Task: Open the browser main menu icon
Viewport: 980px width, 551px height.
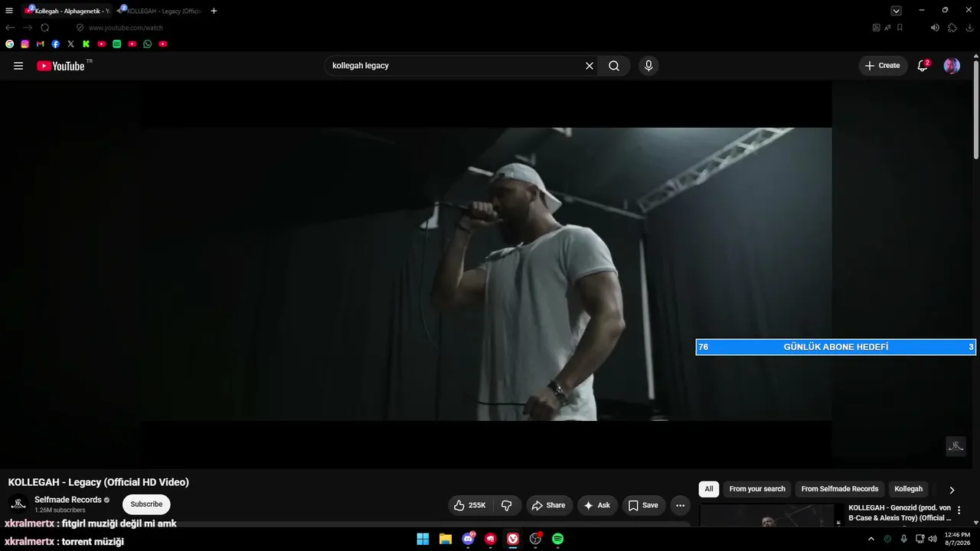Action: point(9,11)
